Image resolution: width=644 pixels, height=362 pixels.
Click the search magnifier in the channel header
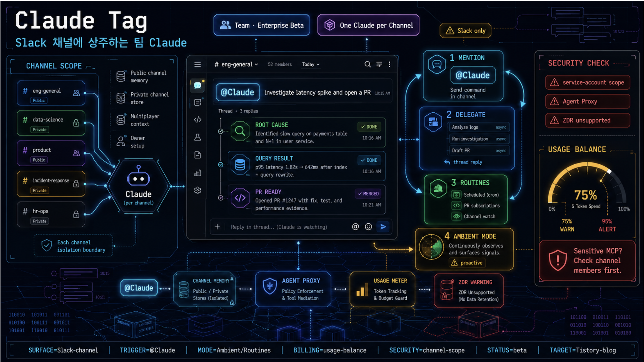367,64
